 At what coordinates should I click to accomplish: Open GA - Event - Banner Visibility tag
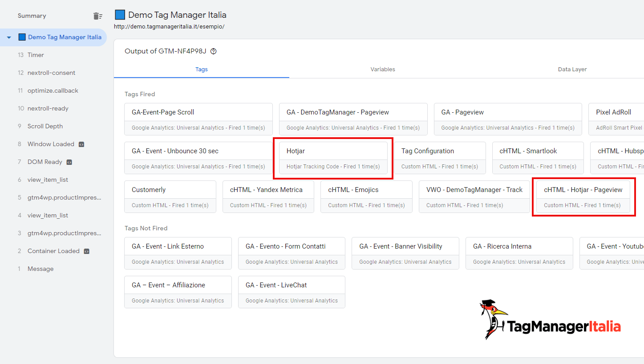tap(405, 253)
